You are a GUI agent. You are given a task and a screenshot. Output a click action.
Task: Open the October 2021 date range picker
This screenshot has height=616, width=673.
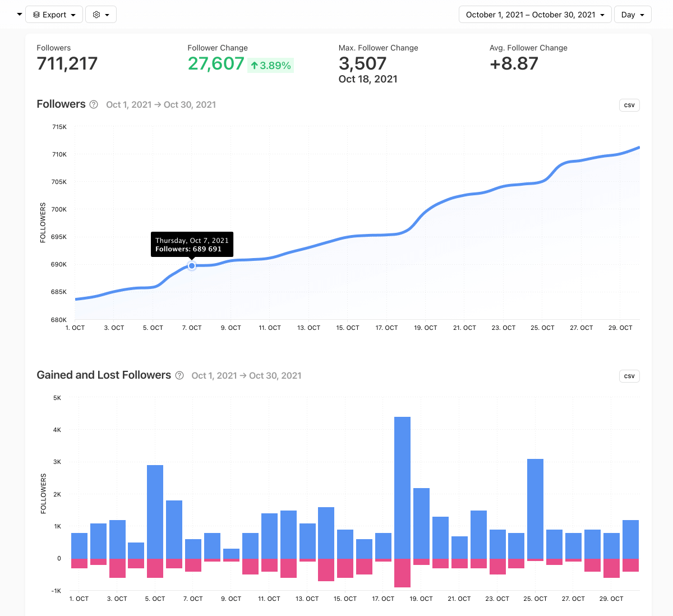pos(534,15)
